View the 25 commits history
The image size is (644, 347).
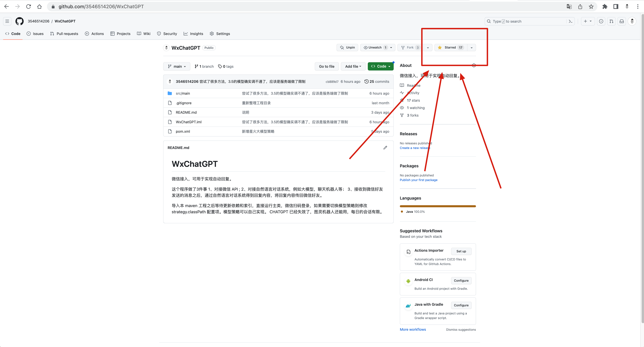(x=377, y=81)
